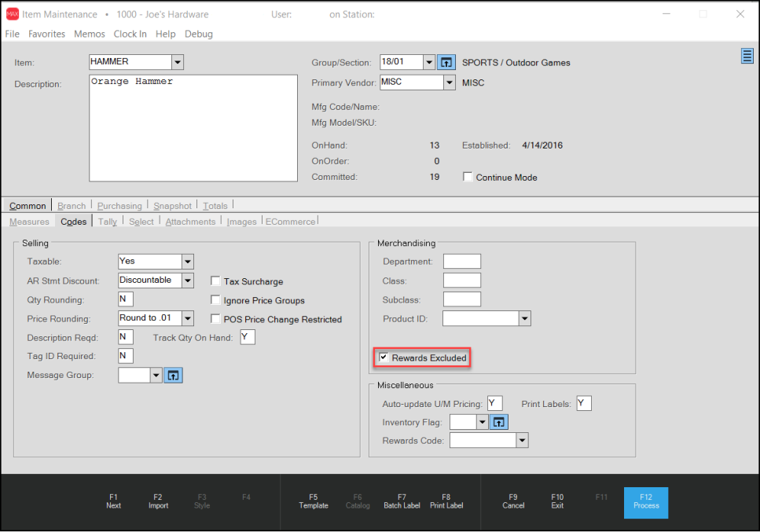Viewport: 760px width, 532px height.
Task: Expand the Item dropdown
Action: click(x=178, y=62)
